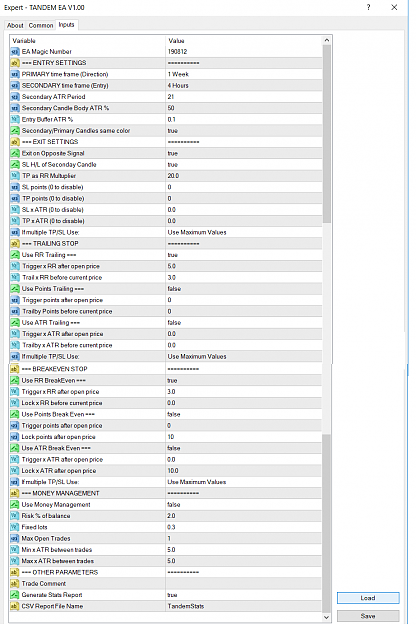Click the upper vertical scrollbar thumb
This screenshot has height=625, width=416.
pos(327,134)
